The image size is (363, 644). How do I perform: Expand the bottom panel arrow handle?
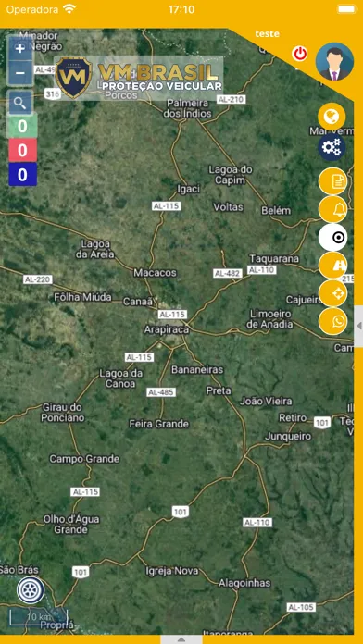click(x=181, y=639)
